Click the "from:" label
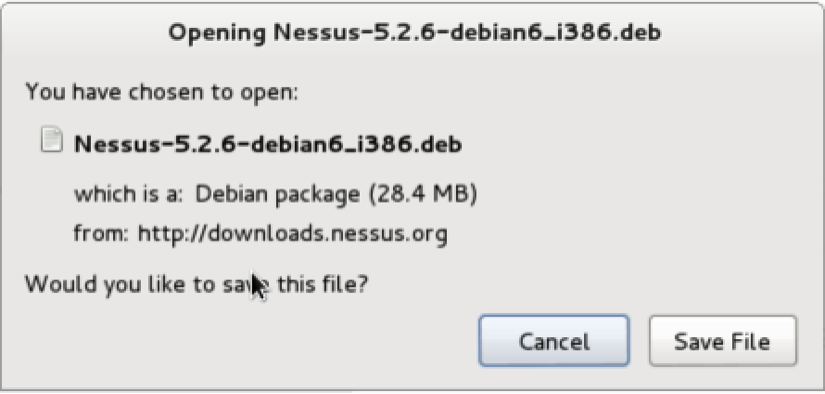This screenshot has height=394, width=825. pyautogui.click(x=101, y=233)
